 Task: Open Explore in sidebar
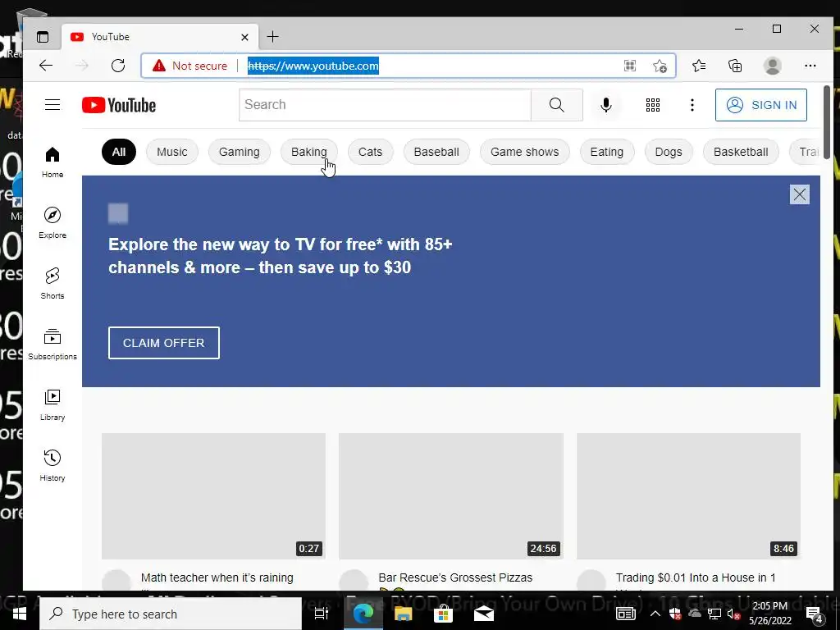[x=52, y=223]
